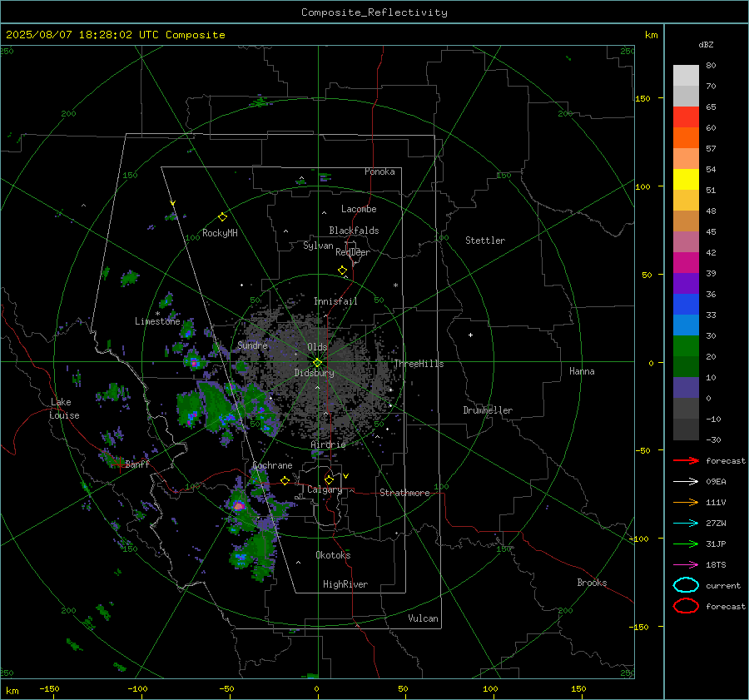
Task: Click the Sundre label
Action: pyautogui.click(x=252, y=345)
